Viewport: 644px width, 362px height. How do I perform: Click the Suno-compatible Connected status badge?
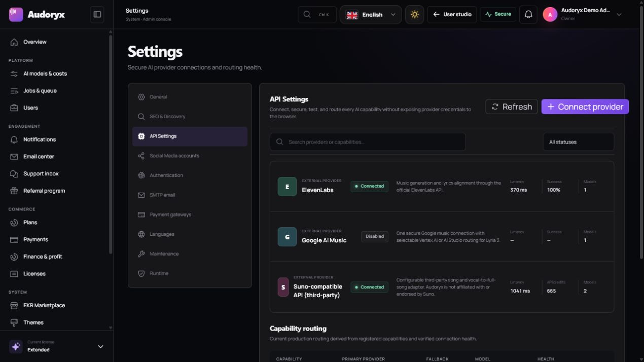(x=369, y=287)
